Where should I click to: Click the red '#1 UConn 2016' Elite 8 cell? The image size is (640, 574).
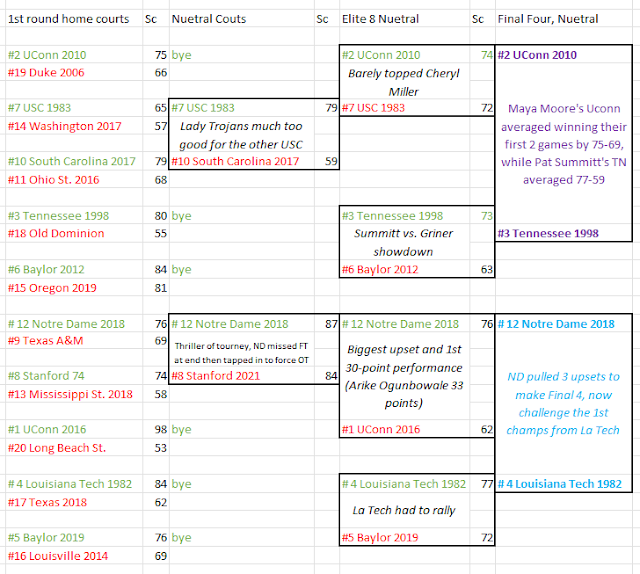[404, 429]
